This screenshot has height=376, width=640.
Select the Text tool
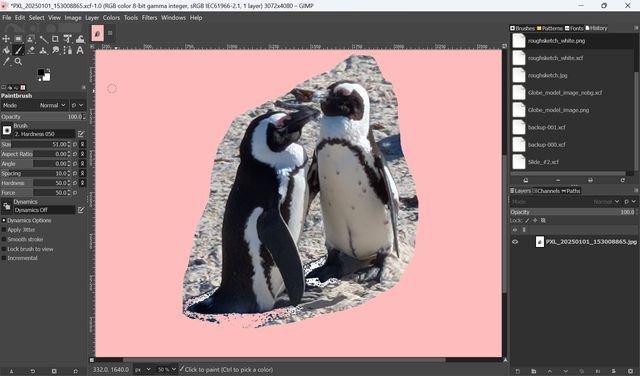[x=80, y=50]
